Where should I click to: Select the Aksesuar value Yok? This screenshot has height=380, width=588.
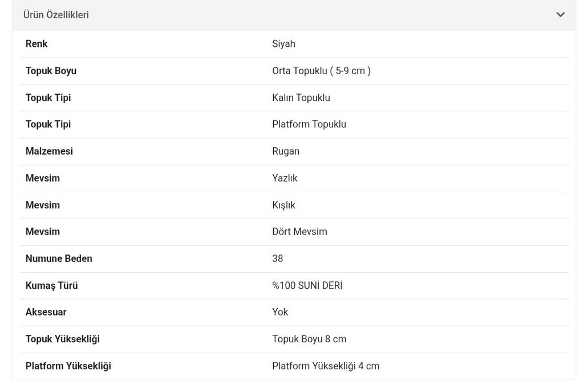coord(280,312)
